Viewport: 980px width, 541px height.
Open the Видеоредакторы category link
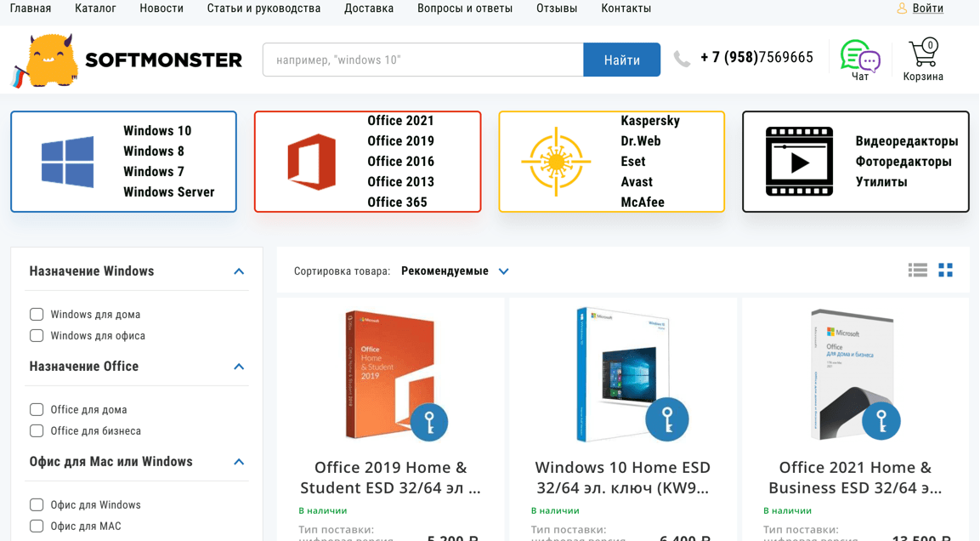tap(907, 141)
